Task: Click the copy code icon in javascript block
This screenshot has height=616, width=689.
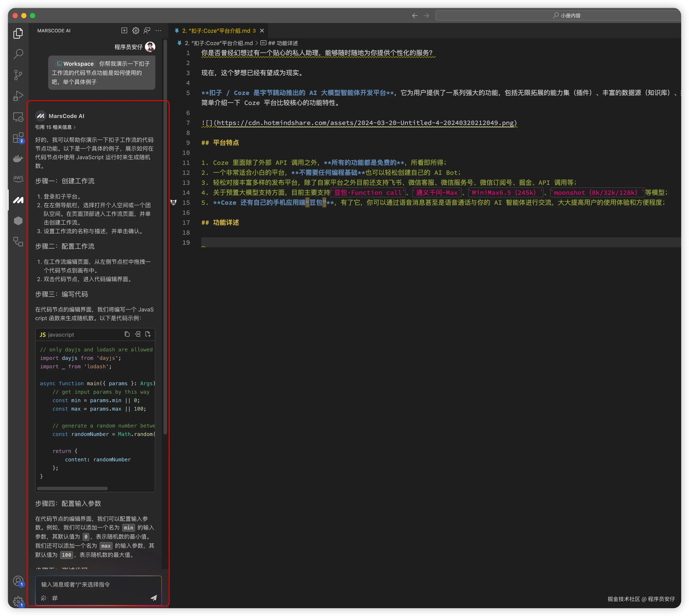Action: coord(127,334)
